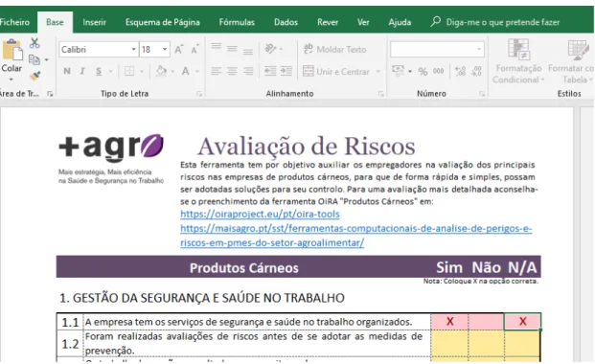Toggle underline S formatting
This screenshot has width=595, height=364.
(99, 71)
